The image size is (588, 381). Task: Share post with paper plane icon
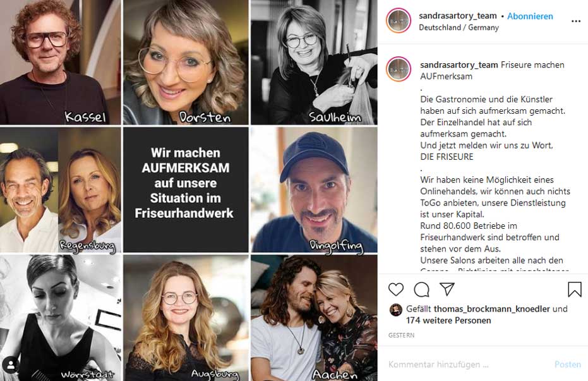pyautogui.click(x=447, y=289)
